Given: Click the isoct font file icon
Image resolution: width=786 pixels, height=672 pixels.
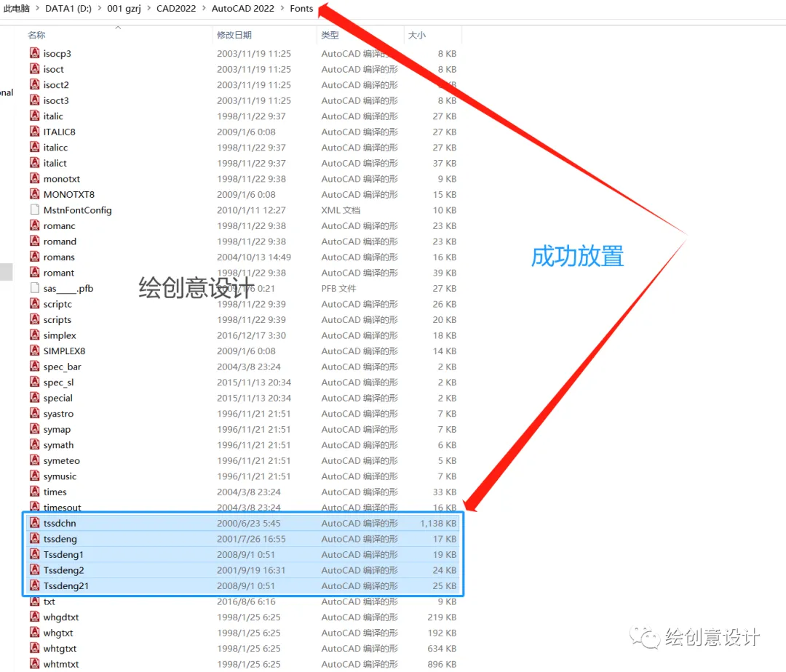Looking at the screenshot, I should tap(35, 68).
